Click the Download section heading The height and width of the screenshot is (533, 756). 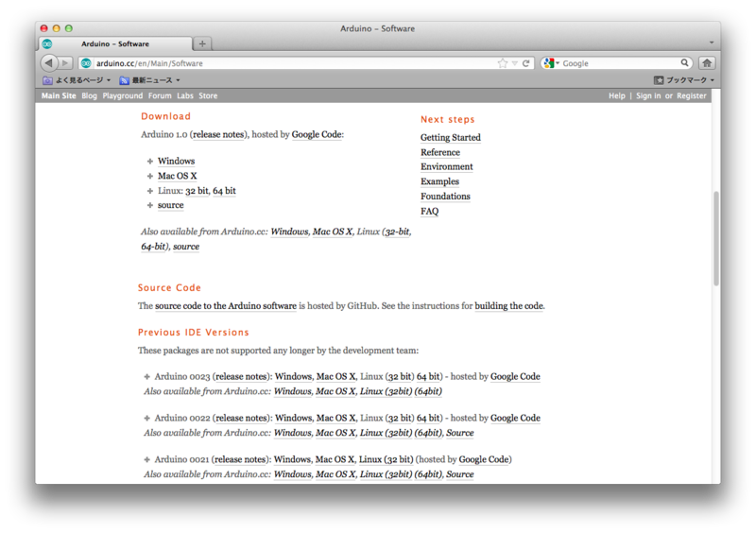166,116
